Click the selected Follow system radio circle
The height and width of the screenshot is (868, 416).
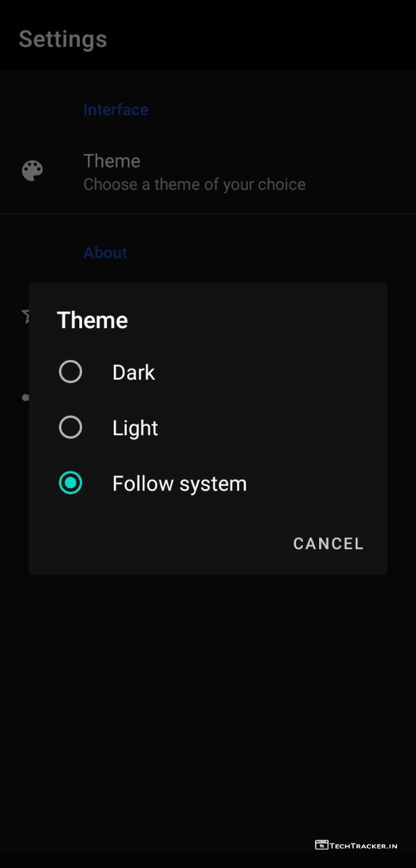click(70, 483)
